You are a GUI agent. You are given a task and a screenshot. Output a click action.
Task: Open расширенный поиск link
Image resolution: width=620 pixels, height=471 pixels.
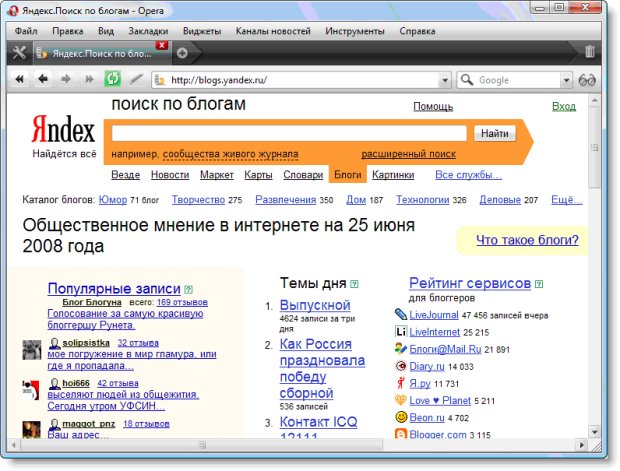tap(408, 154)
